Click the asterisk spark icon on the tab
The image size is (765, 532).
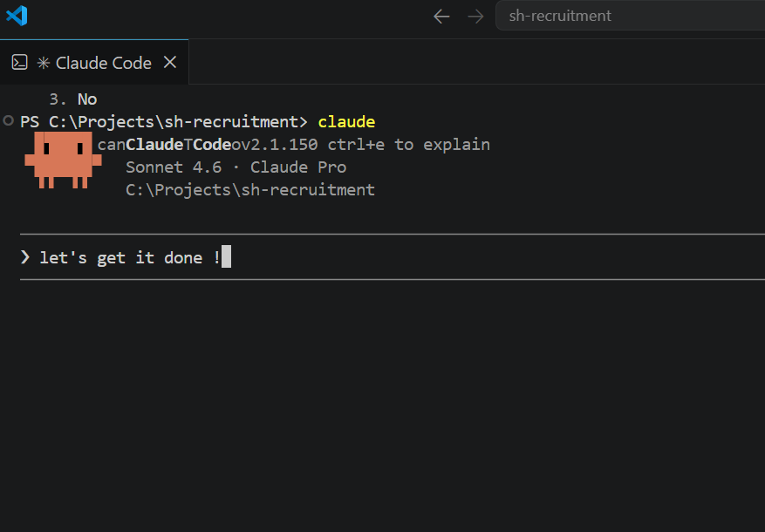44,63
